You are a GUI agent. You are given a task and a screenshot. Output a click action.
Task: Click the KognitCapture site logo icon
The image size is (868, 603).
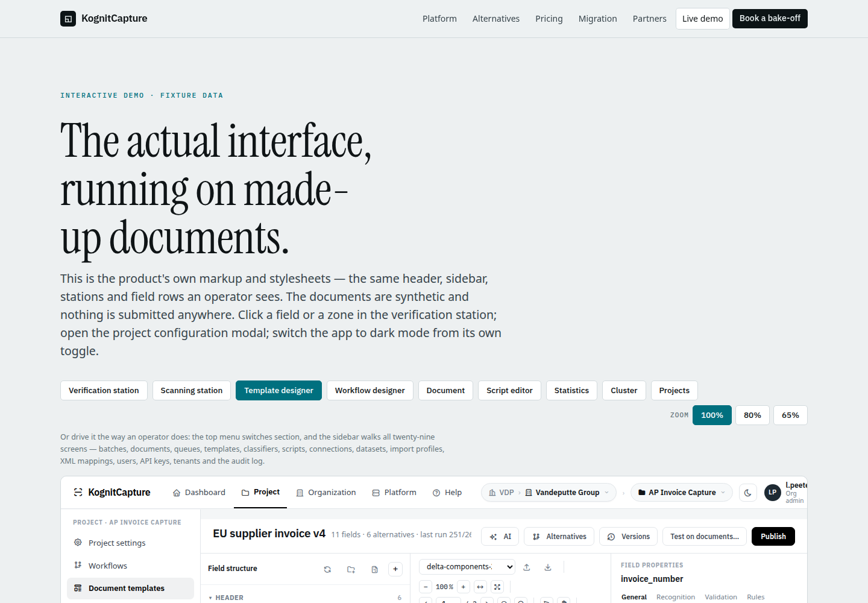coord(68,19)
